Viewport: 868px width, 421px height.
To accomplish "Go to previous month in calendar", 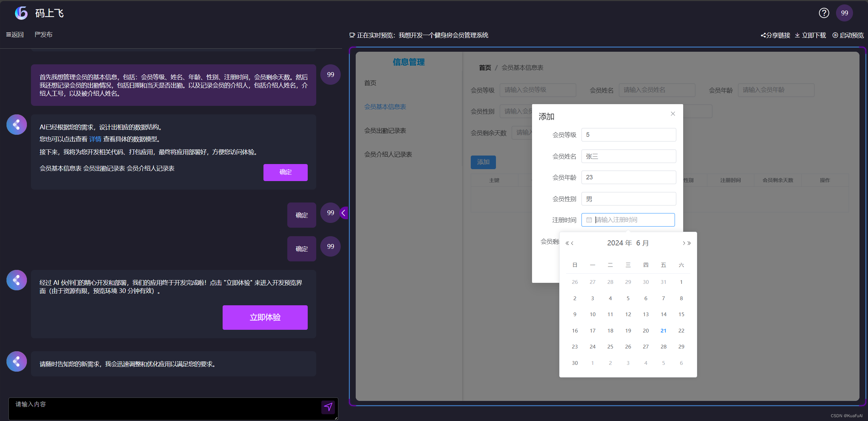I will coord(573,243).
